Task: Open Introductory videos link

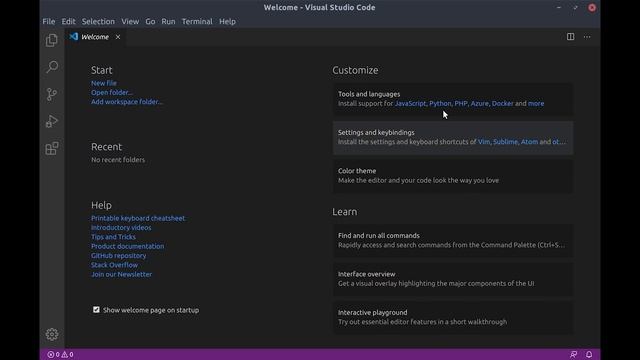Action: tap(121, 227)
